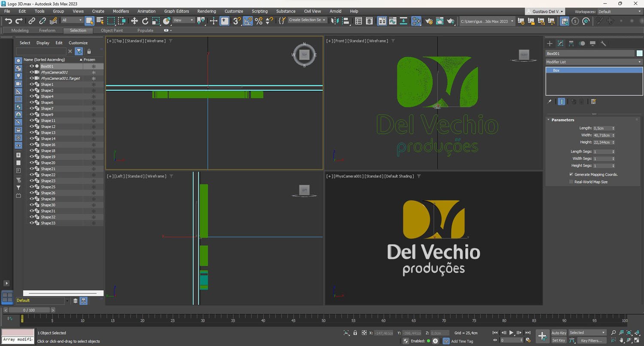Select Shape33 in the scene explorer list

click(48, 223)
